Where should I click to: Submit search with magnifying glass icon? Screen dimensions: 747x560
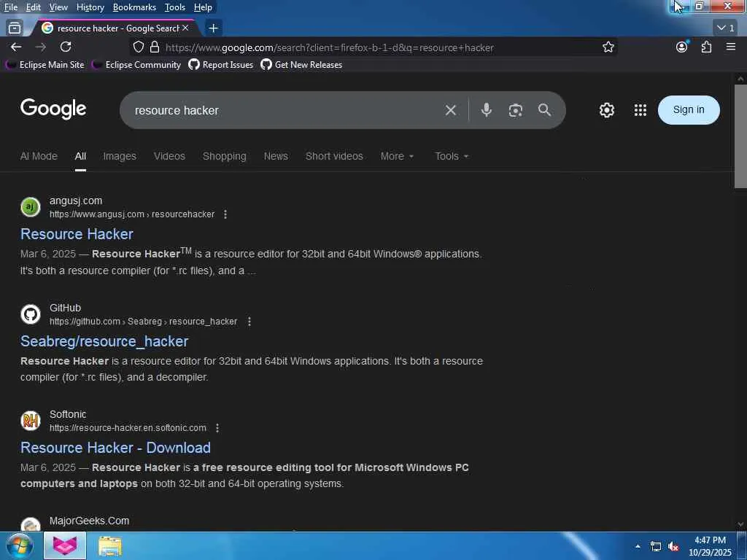tap(544, 110)
